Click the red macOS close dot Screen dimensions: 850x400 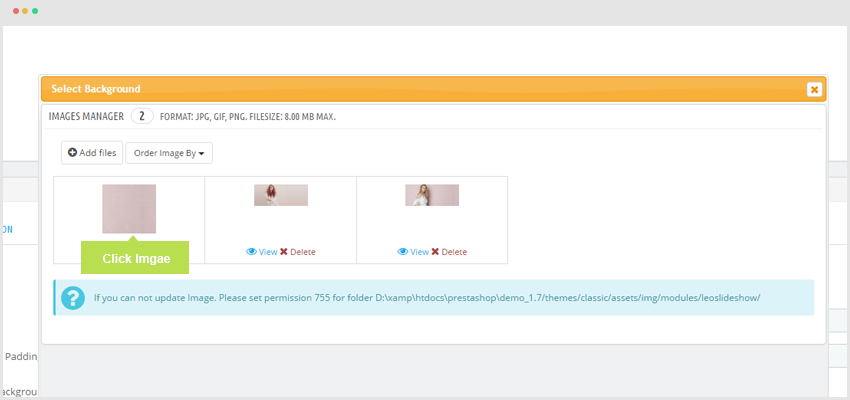pos(16,11)
